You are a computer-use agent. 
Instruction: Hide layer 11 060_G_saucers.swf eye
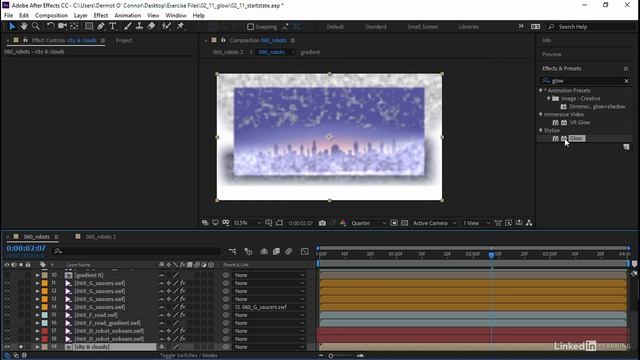point(7,283)
